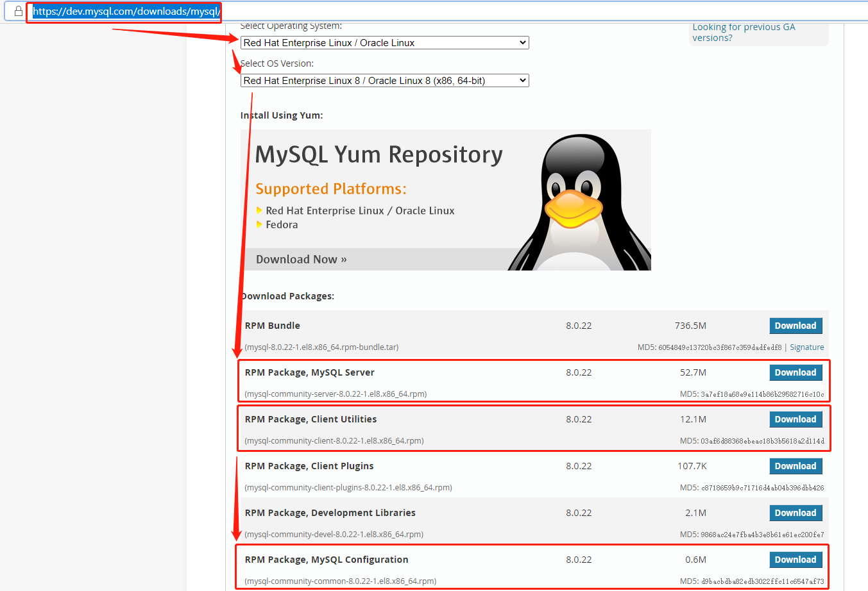Click the mysql-community-client-plugins-8.0.22 filename
This screenshot has width=868, height=591.
[x=348, y=488]
